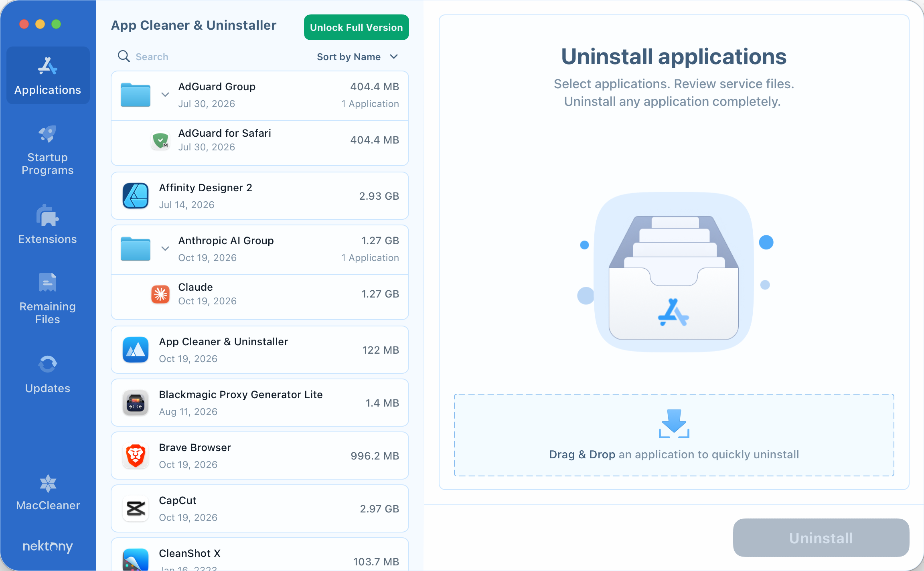Click the "Claude" name text
Viewport: 924px width, 571px height.
click(195, 287)
